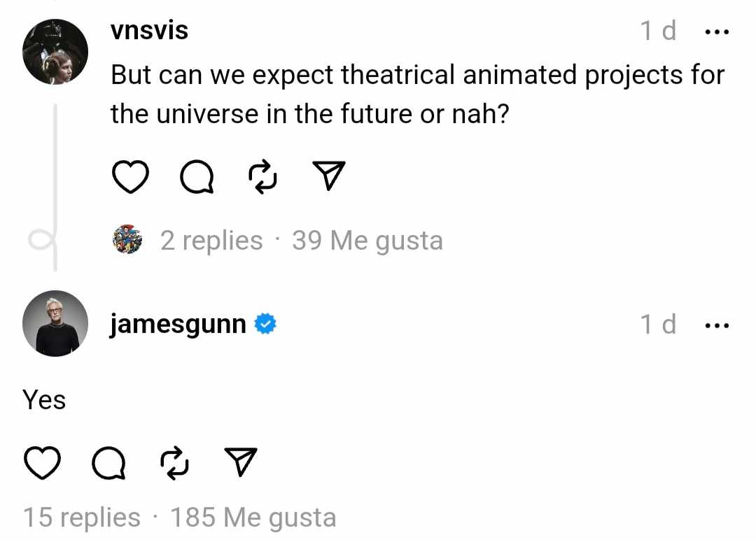Share jamesgunn's reply via paper plane icon
Viewport: 756px width, 542px height.
tap(241, 462)
